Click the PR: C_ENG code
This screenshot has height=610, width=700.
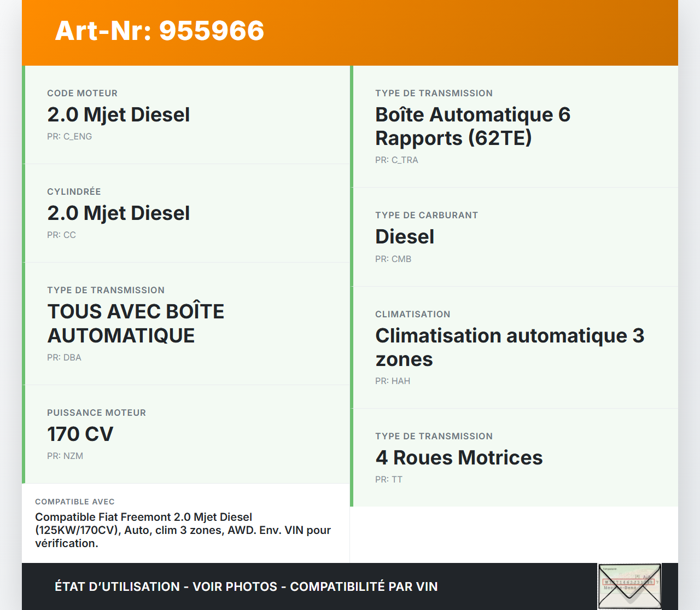69,137
